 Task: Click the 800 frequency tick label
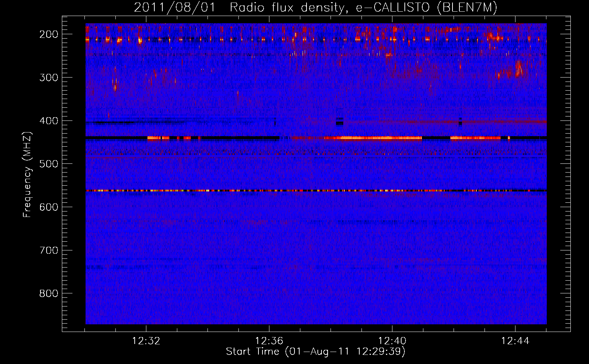pos(49,294)
